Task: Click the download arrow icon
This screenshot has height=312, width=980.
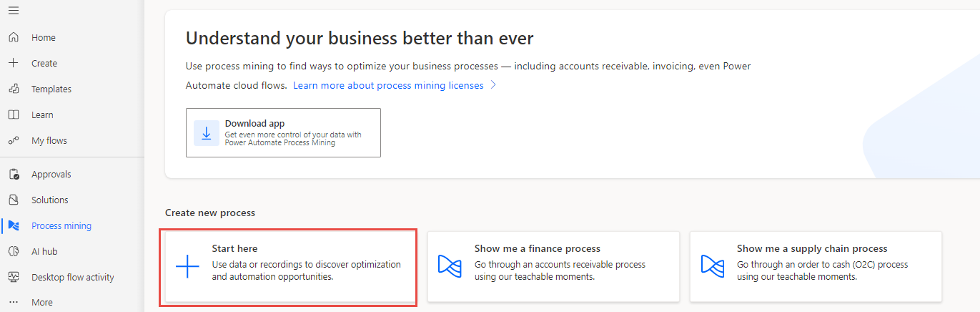Action: [x=207, y=133]
